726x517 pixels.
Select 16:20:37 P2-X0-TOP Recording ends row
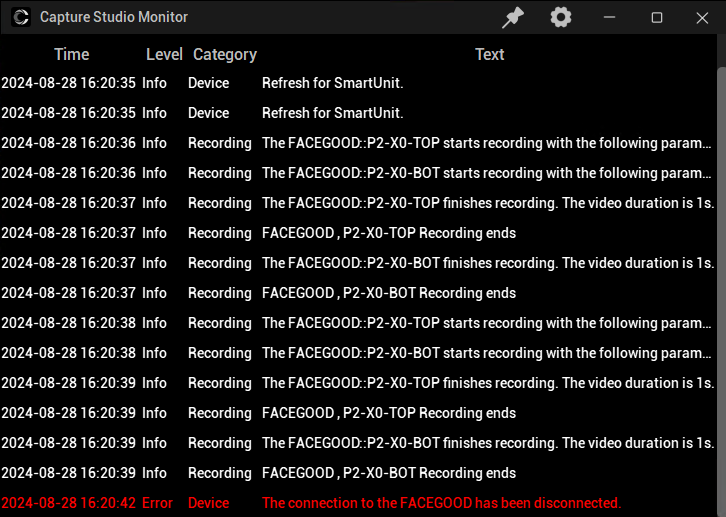(x=358, y=233)
